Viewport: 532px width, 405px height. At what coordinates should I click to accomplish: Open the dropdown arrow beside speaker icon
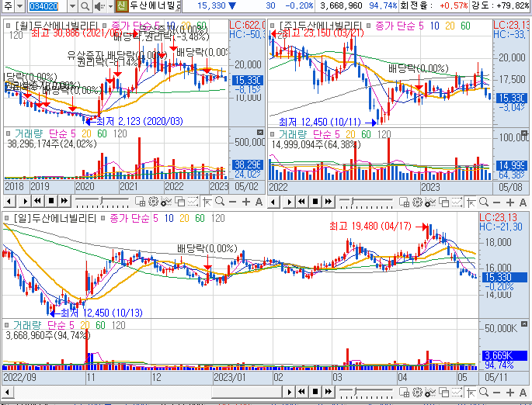110,6
